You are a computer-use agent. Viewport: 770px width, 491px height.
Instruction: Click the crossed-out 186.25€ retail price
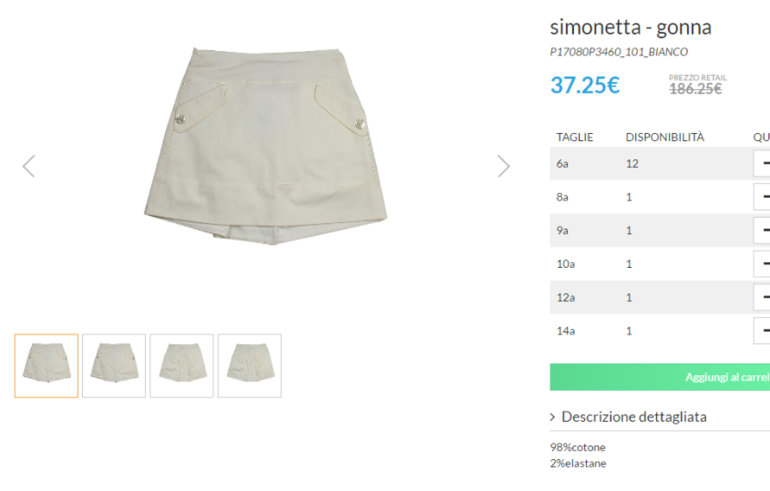click(x=695, y=89)
